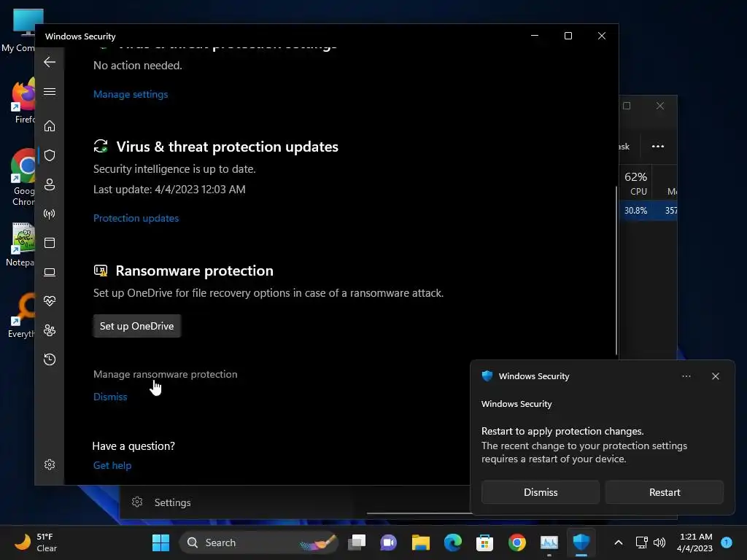
Task: Open Get help link
Action: coord(112,465)
